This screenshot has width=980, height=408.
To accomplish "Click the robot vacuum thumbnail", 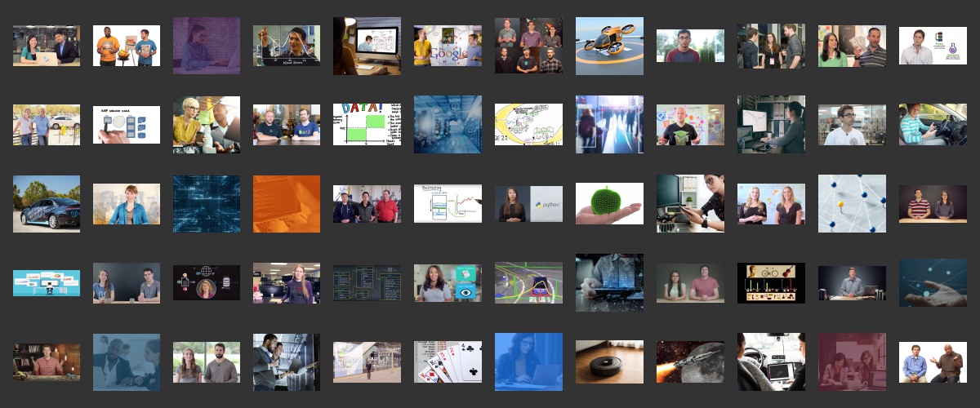I will pos(609,361).
